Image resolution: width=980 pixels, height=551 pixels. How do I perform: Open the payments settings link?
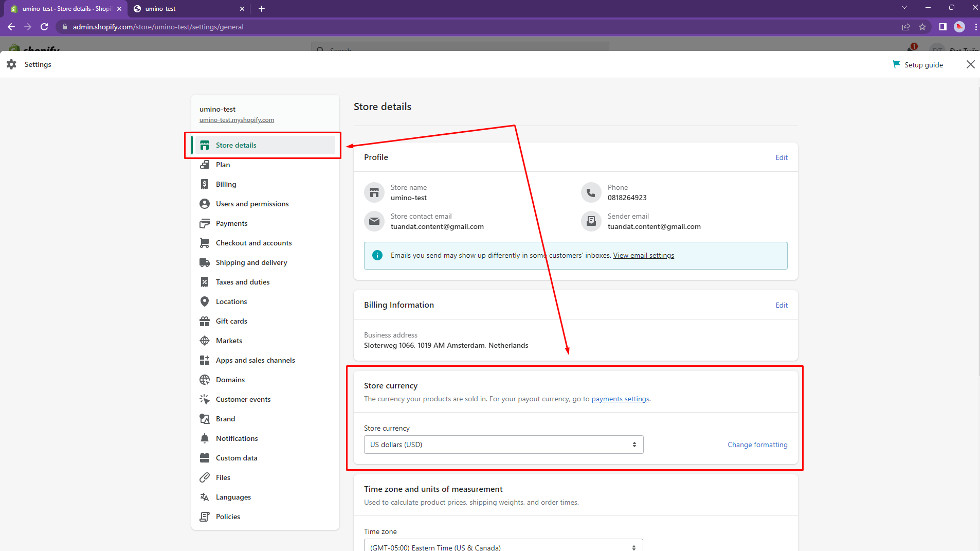point(620,399)
